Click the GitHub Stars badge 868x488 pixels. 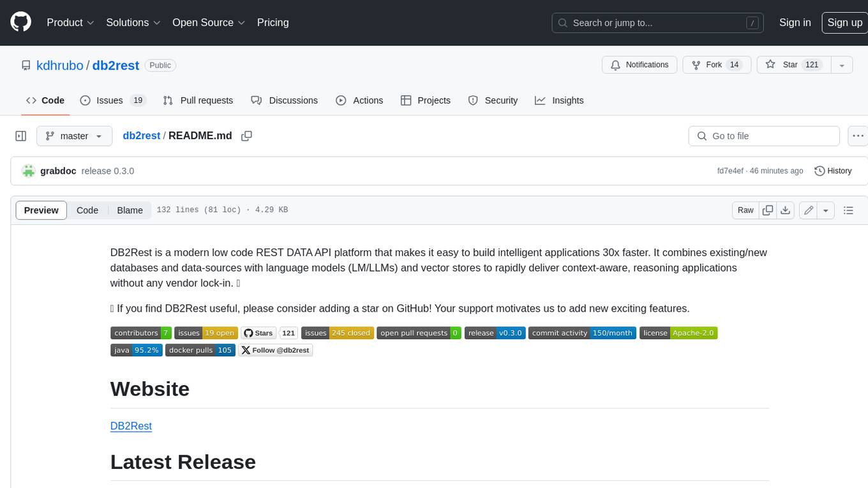[x=258, y=333]
